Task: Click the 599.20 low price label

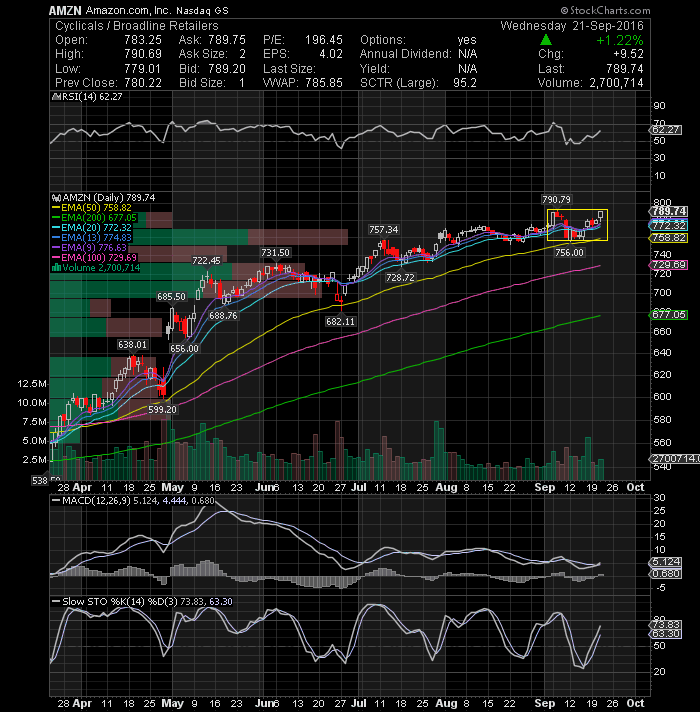Action: tap(162, 410)
